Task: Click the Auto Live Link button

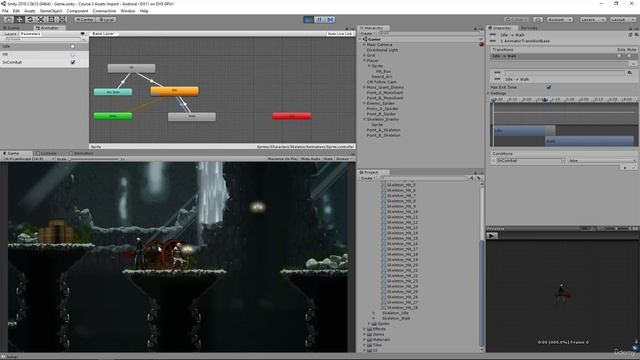Action: click(340, 33)
